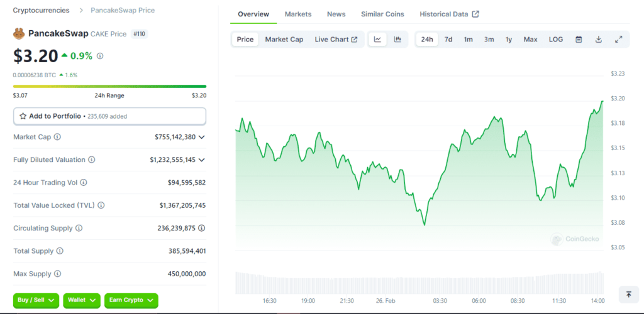The height and width of the screenshot is (314, 644).
Task: Click the Market Cap info icon
Action: point(57,137)
